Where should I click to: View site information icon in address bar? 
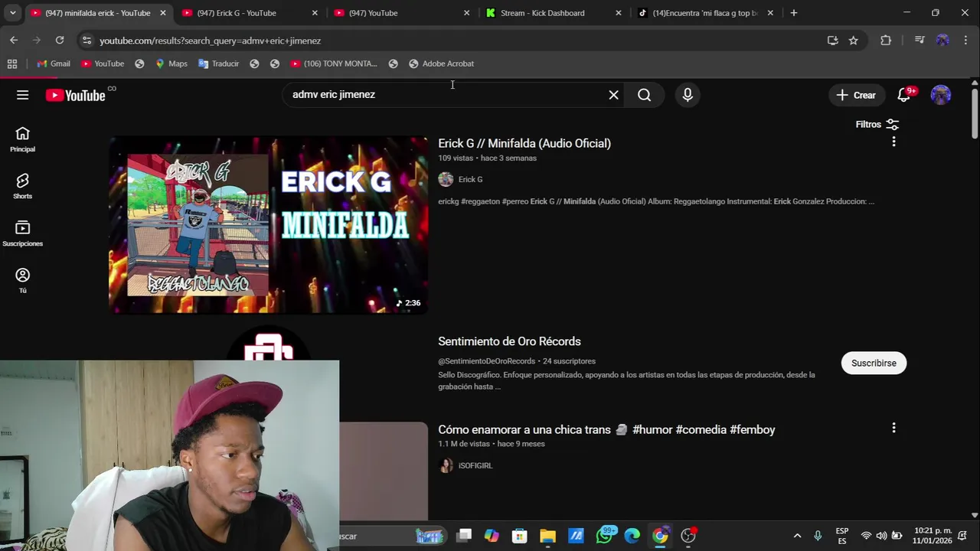click(86, 41)
